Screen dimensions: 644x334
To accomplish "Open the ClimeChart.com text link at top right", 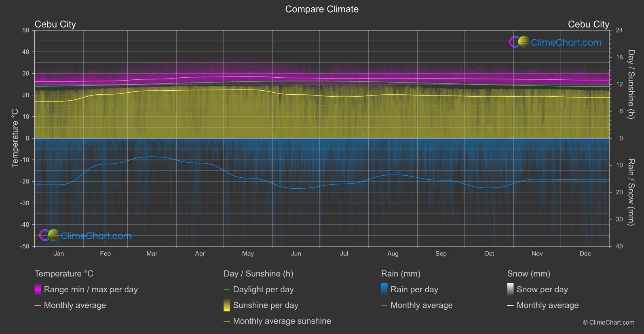I will tap(566, 43).
